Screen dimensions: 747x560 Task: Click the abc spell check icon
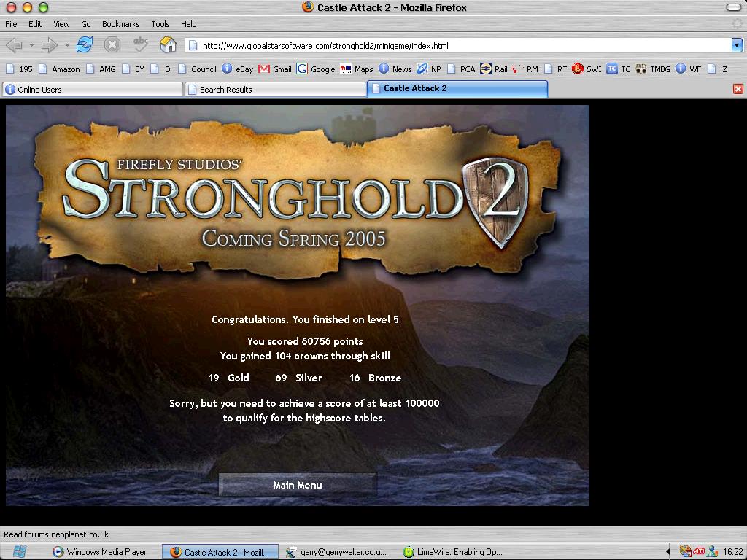pyautogui.click(x=141, y=44)
